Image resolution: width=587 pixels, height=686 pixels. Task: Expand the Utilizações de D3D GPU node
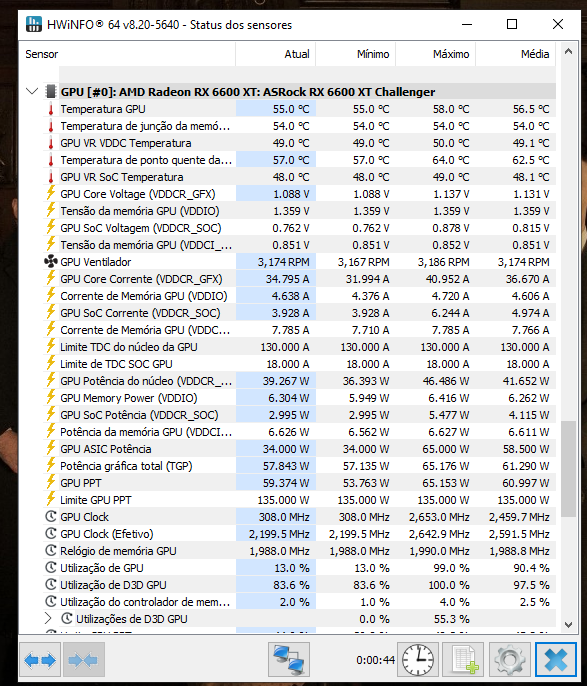pyautogui.click(x=48, y=619)
